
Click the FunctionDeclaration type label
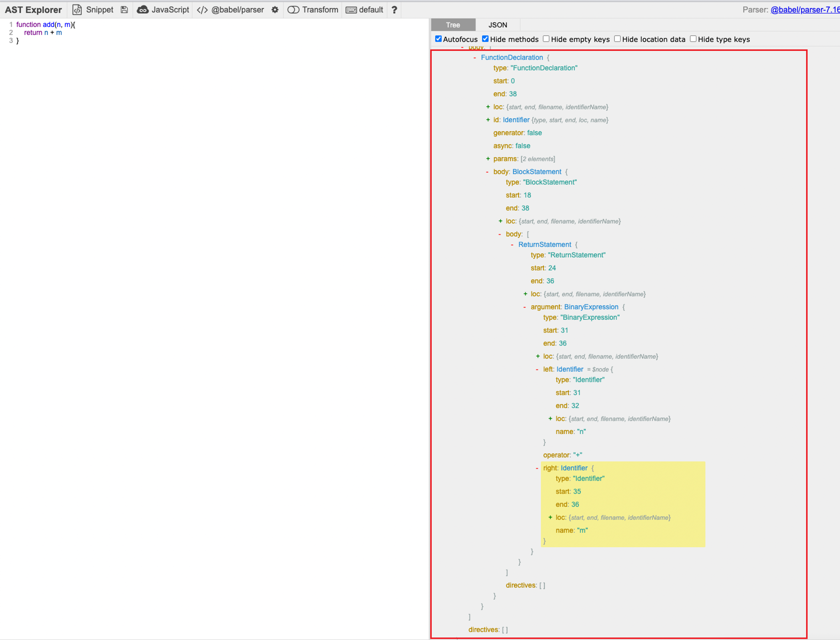(x=512, y=58)
